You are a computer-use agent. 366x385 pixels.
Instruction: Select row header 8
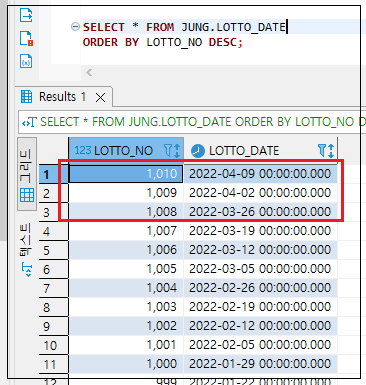[53, 307]
